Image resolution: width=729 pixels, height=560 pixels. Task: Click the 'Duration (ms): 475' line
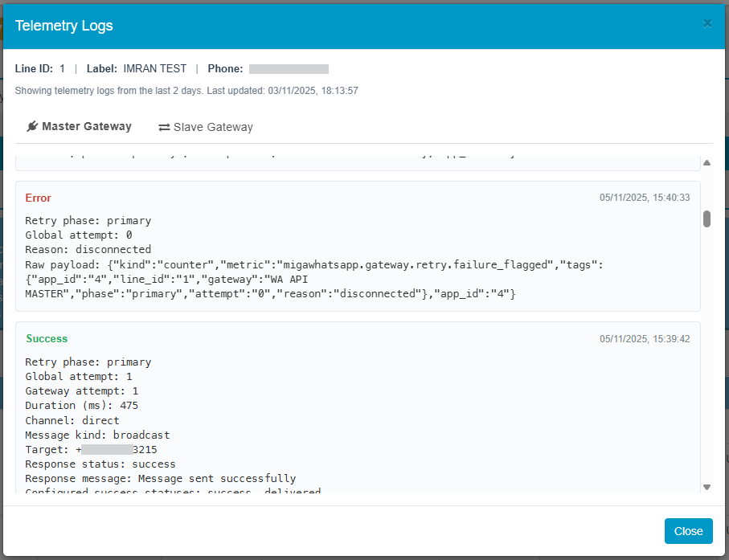[x=81, y=406]
